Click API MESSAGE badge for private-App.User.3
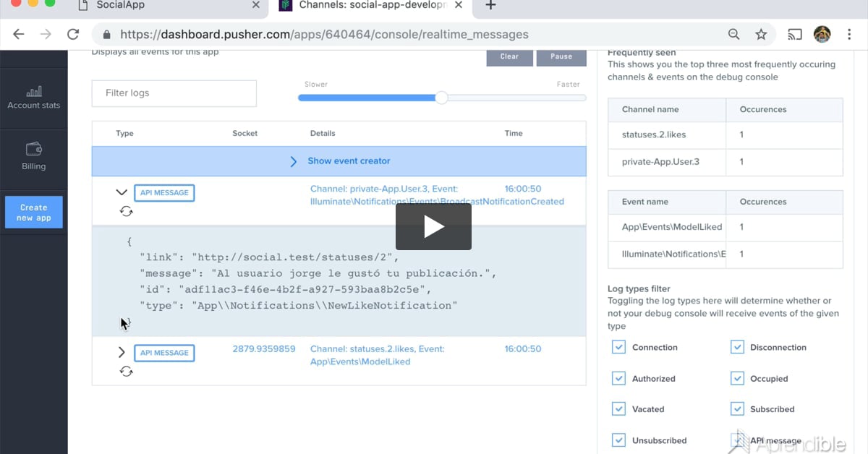This screenshot has width=868, height=454. point(164,193)
